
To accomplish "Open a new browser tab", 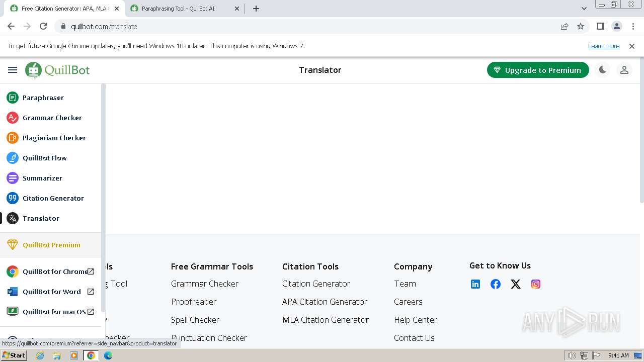I will 256,9.
